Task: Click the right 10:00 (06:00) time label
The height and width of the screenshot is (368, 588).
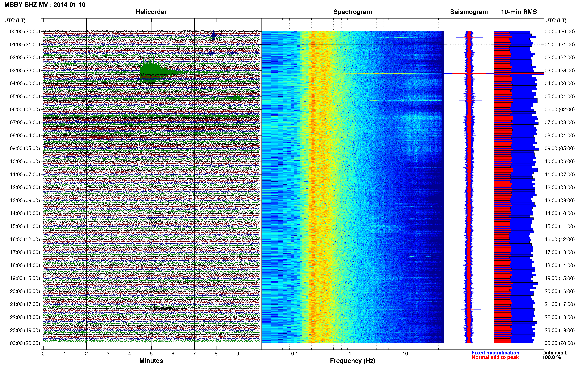Action: (x=560, y=161)
